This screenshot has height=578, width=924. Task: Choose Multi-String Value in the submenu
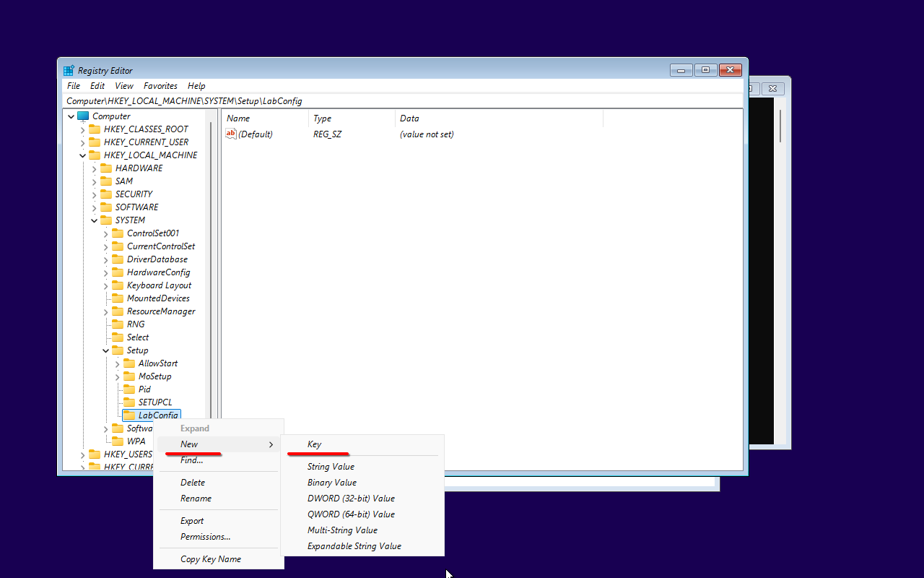[x=362, y=530]
